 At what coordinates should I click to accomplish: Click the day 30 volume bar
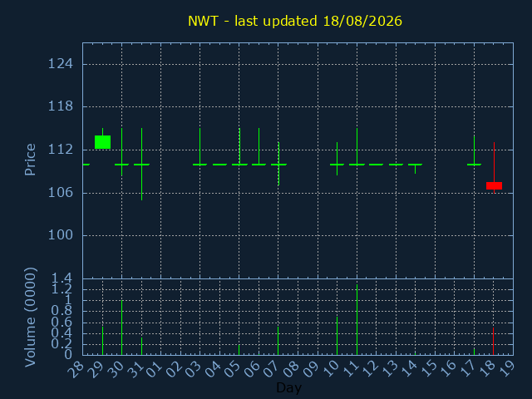pyautogui.click(x=122, y=328)
